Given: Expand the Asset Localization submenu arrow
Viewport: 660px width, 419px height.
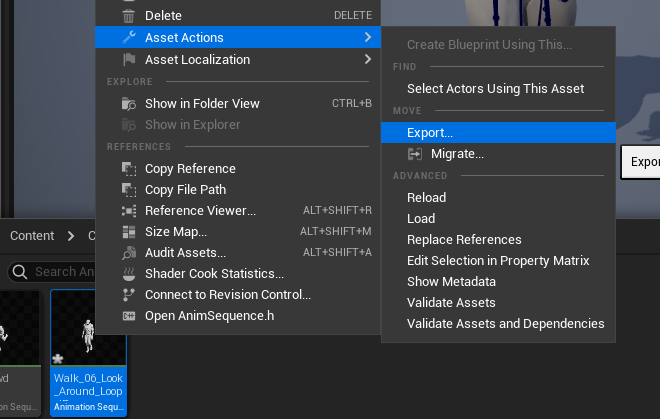Looking at the screenshot, I should pos(368,59).
